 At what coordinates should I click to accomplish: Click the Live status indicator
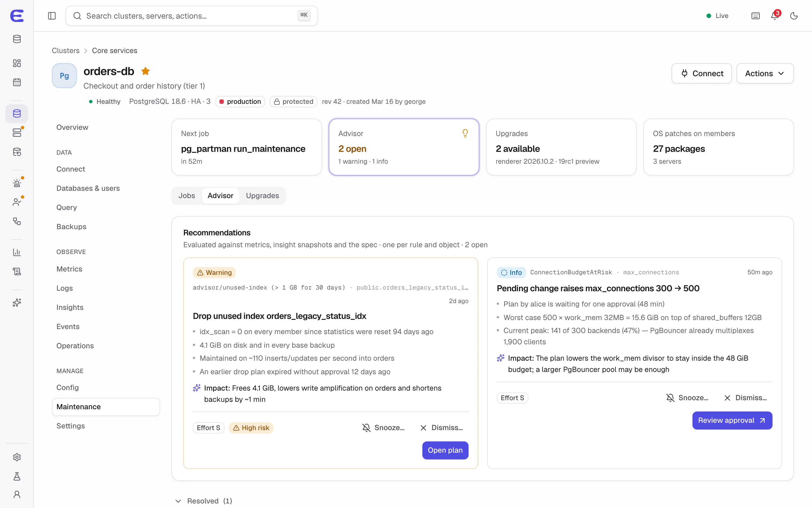[x=717, y=16]
